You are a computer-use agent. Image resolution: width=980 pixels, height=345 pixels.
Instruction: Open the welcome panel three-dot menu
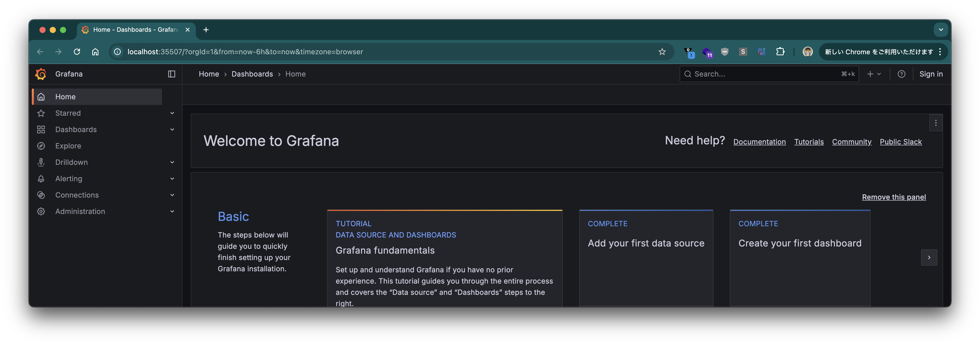935,123
